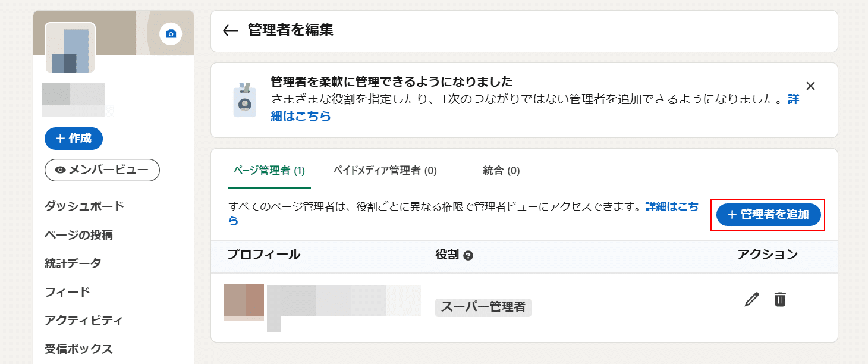Click the company logo thumbnail
This screenshot has width=868, height=364.
70,48
